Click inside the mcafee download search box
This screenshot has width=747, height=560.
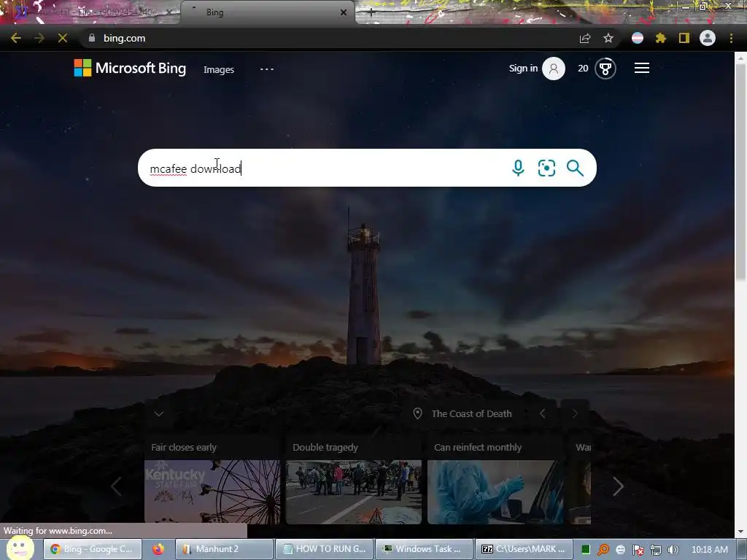click(x=324, y=168)
